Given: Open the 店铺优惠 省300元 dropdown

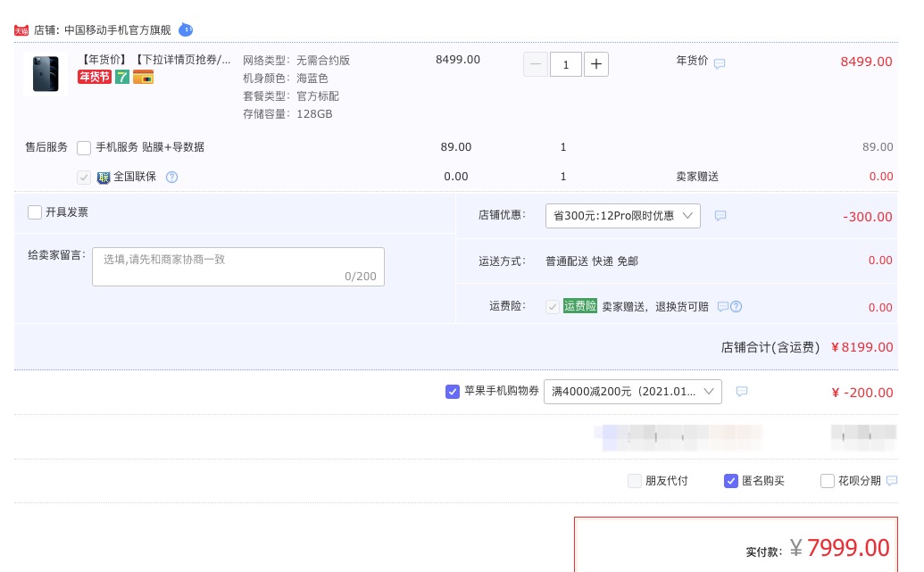Looking at the screenshot, I should pyautogui.click(x=623, y=216).
